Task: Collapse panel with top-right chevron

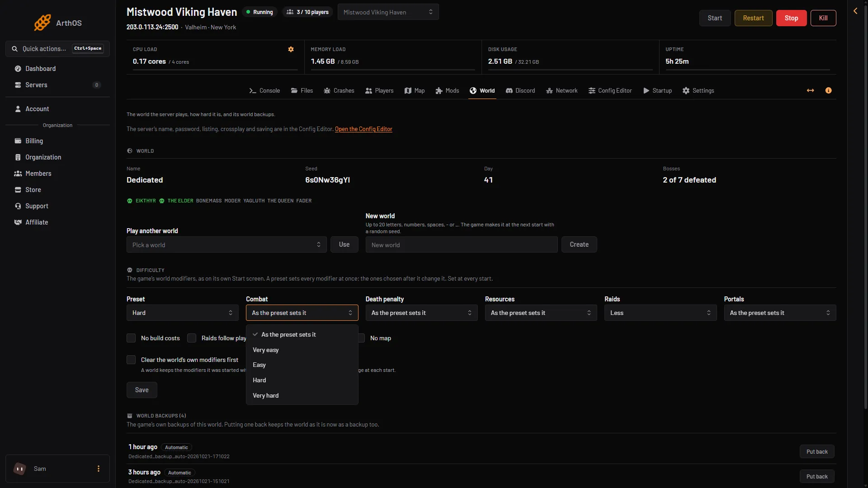Action: click(x=855, y=11)
